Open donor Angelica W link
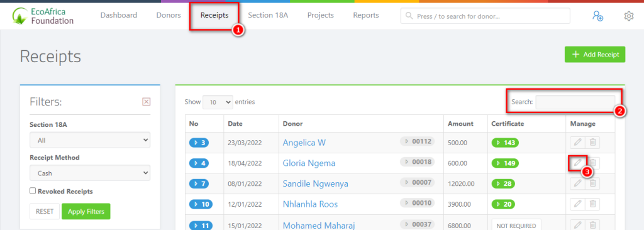The image size is (644, 230). 304,143
